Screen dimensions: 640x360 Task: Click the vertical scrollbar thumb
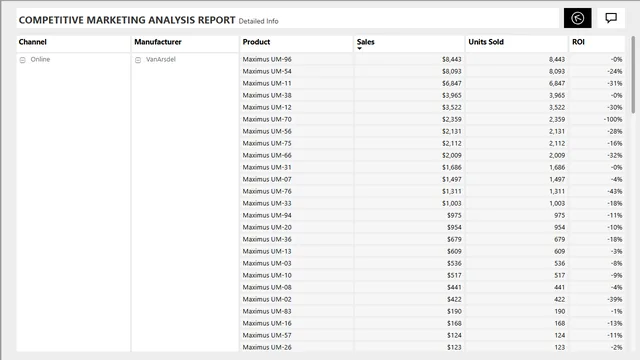(x=633, y=74)
